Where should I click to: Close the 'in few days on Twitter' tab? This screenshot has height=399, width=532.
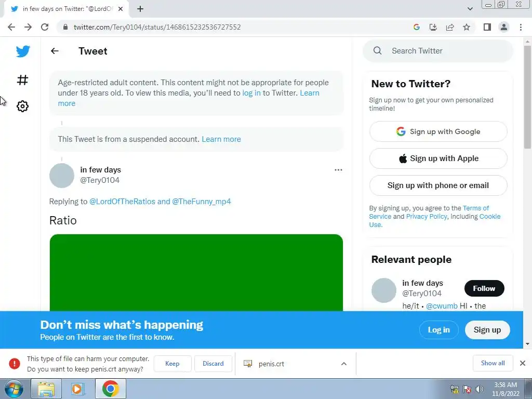121,9
